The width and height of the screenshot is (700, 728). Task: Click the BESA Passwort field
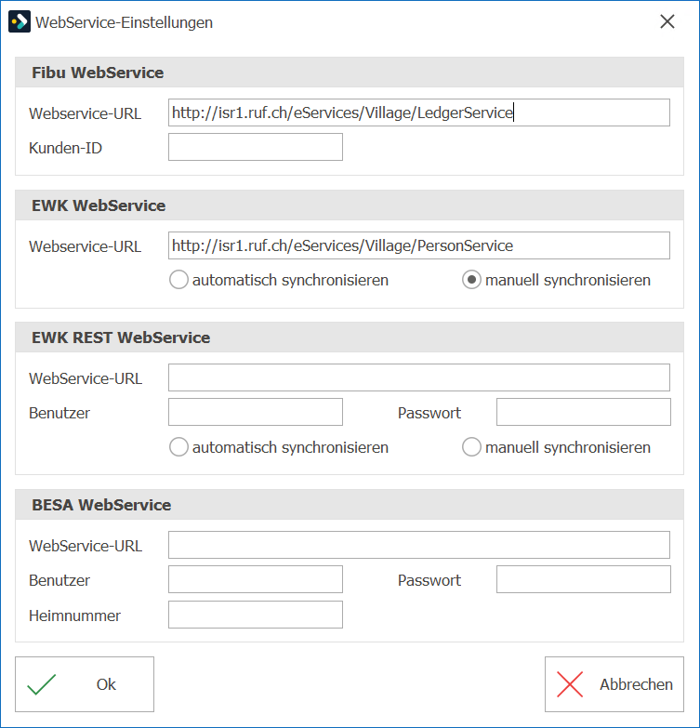(x=584, y=579)
